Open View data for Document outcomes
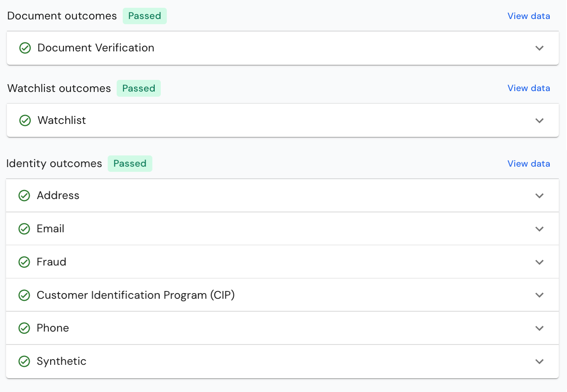The height and width of the screenshot is (392, 567). (529, 16)
